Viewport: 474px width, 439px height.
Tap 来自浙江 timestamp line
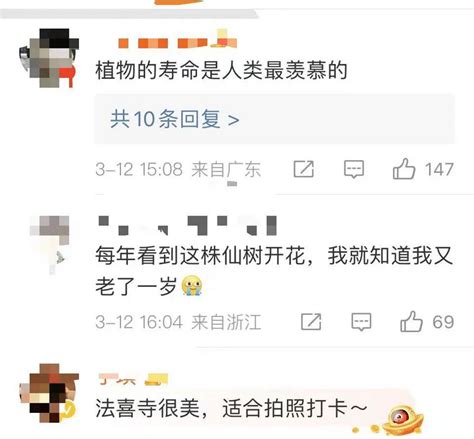click(178, 322)
